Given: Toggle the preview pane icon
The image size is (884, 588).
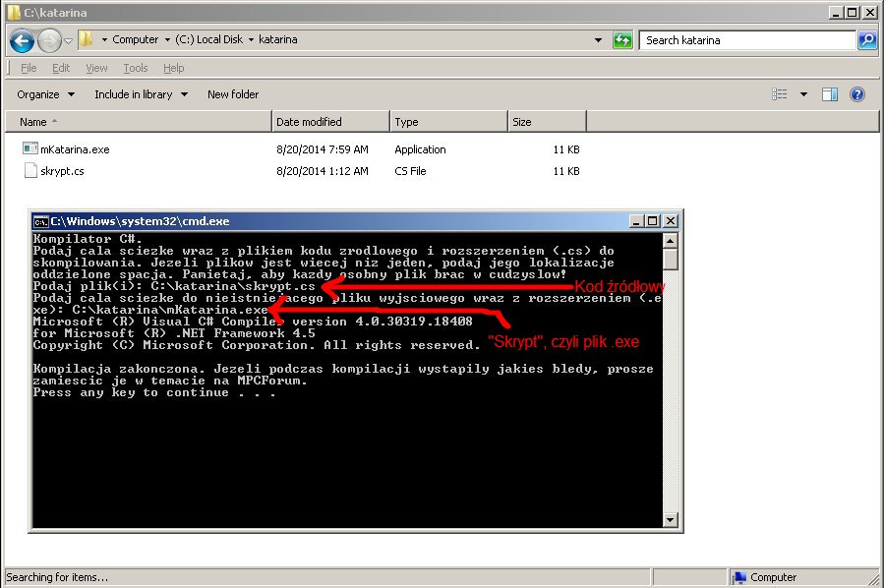Looking at the screenshot, I should tap(829, 94).
